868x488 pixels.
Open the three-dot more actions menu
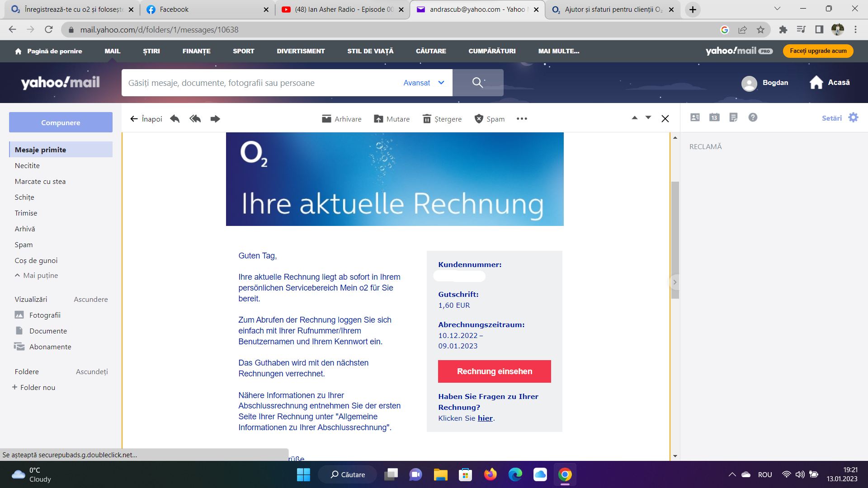(522, 119)
